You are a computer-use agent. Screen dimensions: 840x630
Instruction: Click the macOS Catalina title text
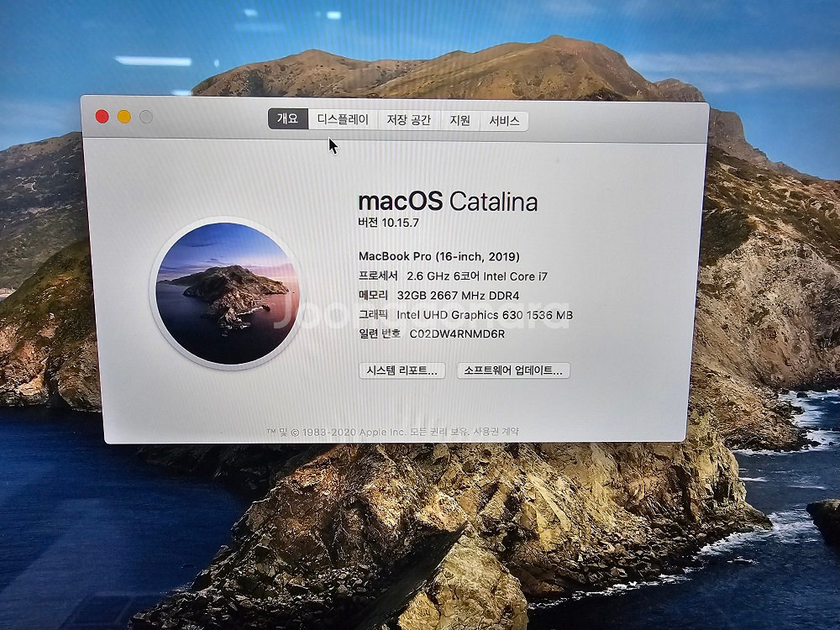tap(448, 202)
